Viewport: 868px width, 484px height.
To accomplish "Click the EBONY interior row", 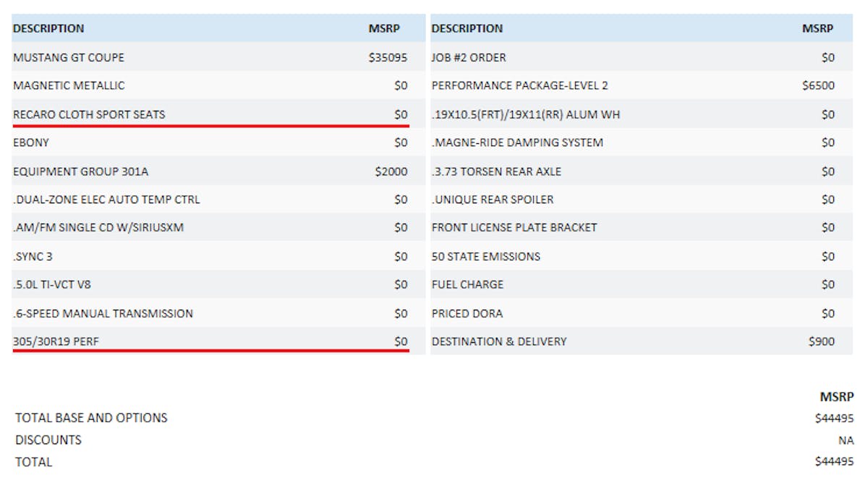I will click(31, 143).
